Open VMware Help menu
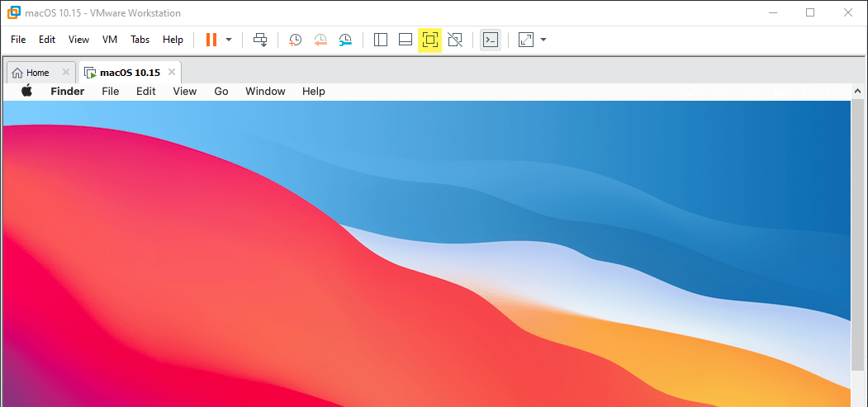The image size is (868, 407). point(173,40)
